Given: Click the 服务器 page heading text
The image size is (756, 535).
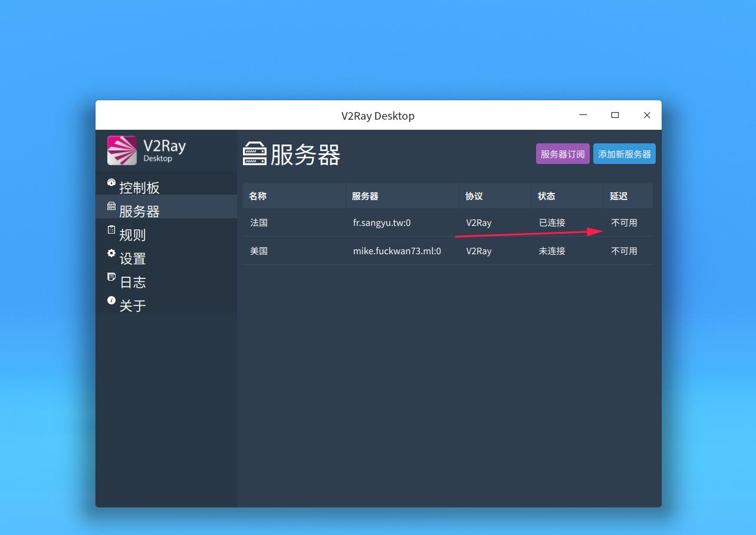Looking at the screenshot, I should click(305, 155).
